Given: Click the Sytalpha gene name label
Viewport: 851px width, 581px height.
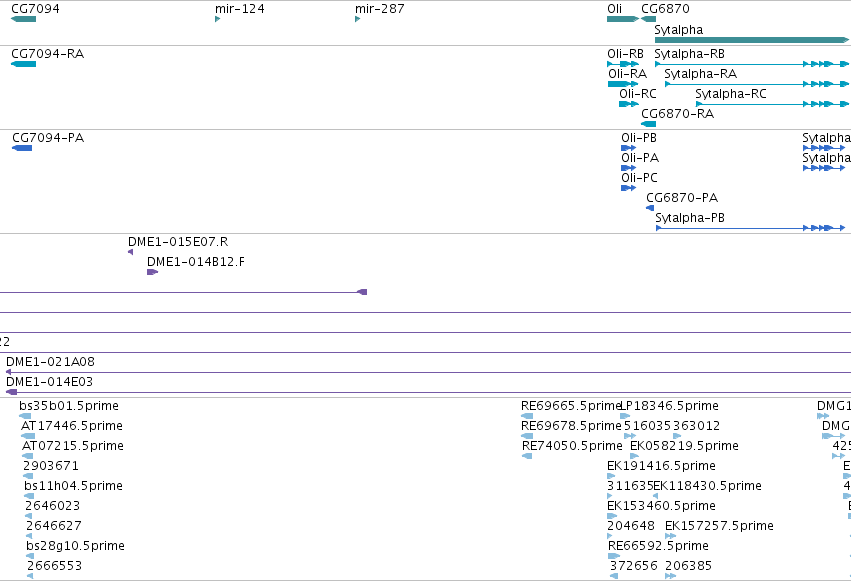Looking at the screenshot, I should pos(678,30).
